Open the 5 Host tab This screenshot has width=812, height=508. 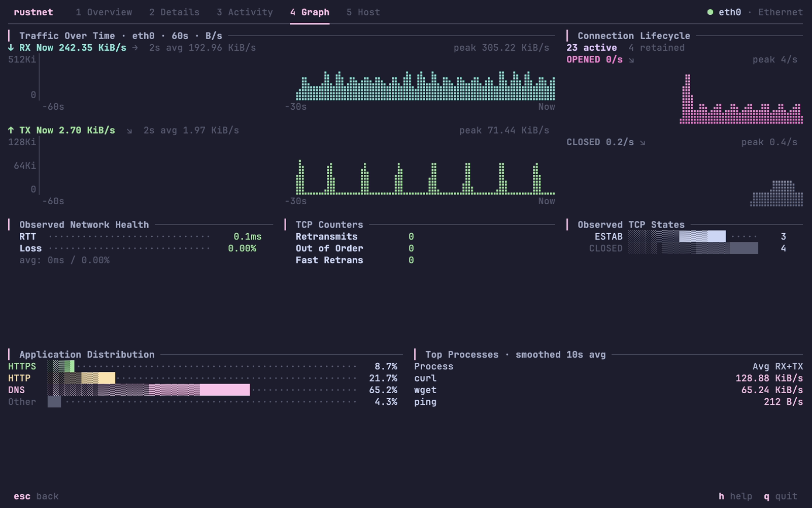click(363, 12)
